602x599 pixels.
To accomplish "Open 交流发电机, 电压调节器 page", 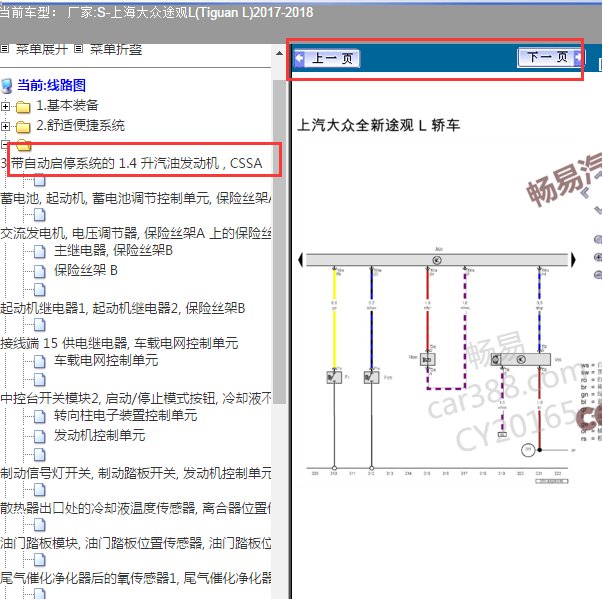I will click(136, 233).
